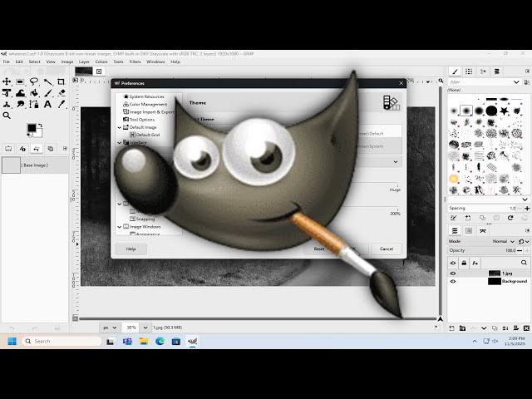Open the Colors menu
532x399 pixels.
click(x=101, y=62)
